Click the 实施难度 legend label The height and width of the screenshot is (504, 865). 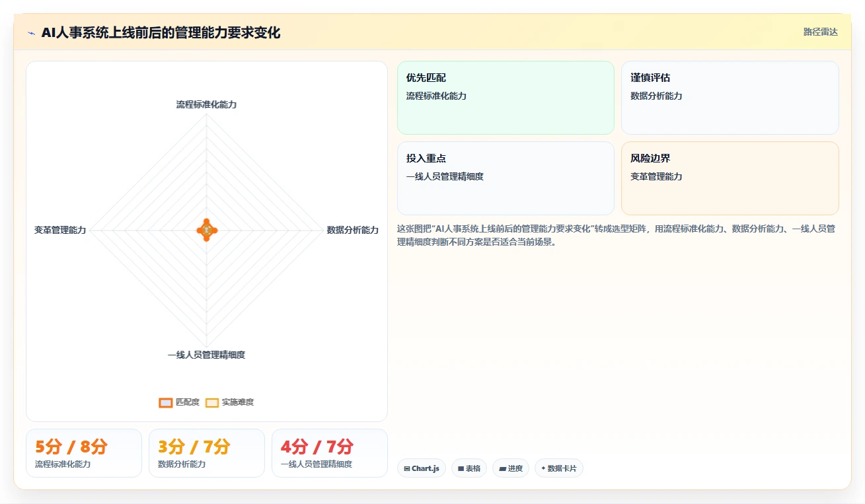237,402
